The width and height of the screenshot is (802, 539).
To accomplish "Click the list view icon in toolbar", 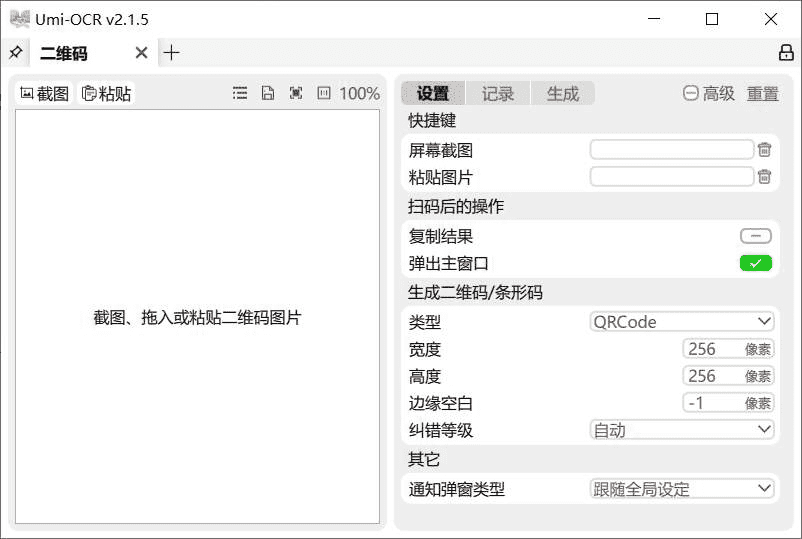I will point(240,93).
